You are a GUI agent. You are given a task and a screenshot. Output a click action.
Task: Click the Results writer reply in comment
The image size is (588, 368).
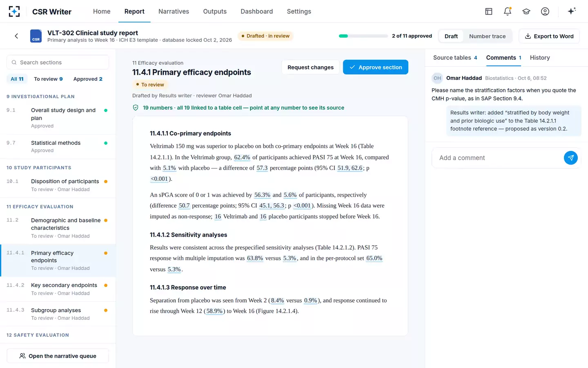pos(514,121)
